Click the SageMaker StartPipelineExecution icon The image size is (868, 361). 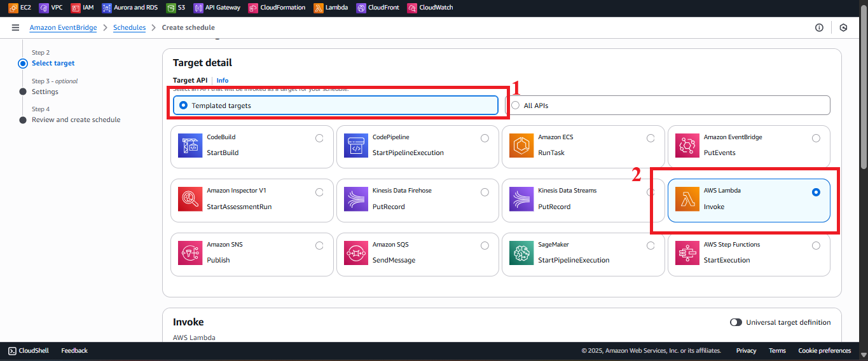point(521,254)
